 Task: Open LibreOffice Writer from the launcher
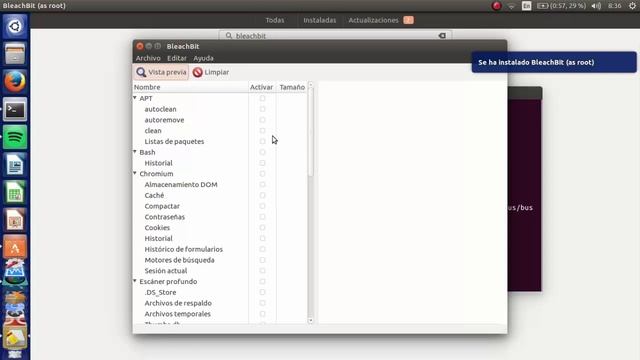(15, 164)
